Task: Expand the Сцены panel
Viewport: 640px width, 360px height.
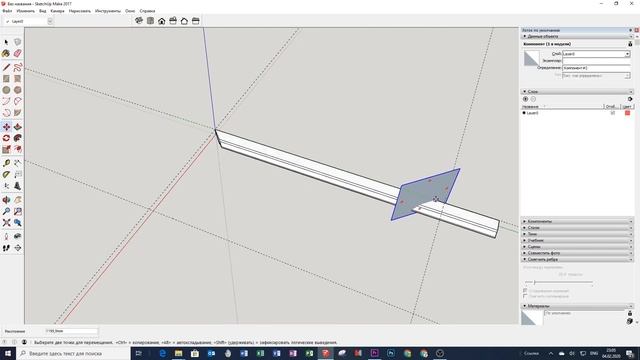Action: pyautogui.click(x=577, y=247)
